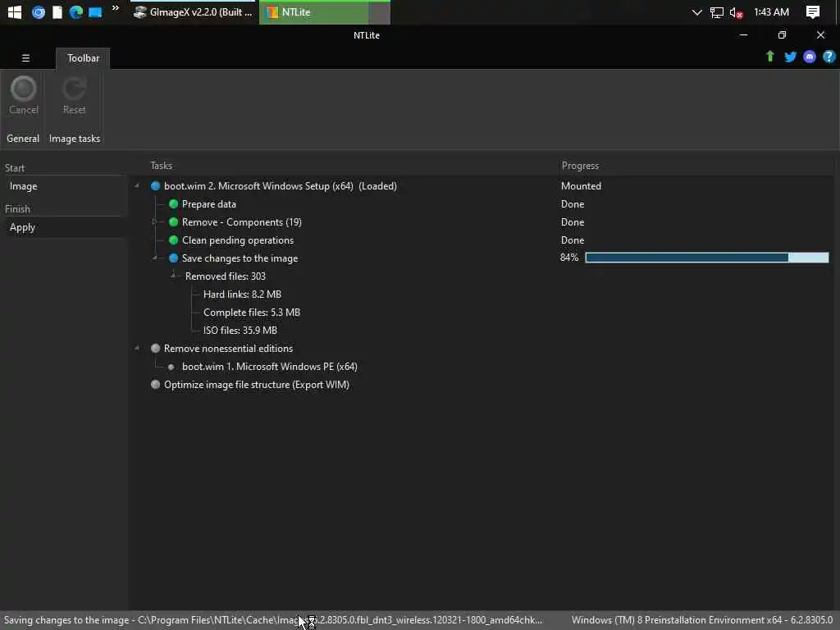The height and width of the screenshot is (630, 840).
Task: Select Optimize image file structure (Export WIM)
Action: [x=257, y=385]
